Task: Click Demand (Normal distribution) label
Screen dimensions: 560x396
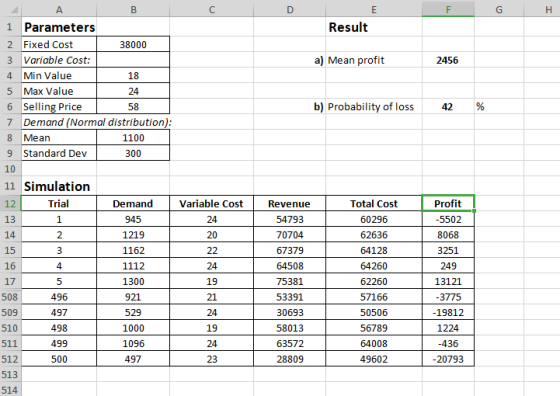Action: (x=97, y=122)
